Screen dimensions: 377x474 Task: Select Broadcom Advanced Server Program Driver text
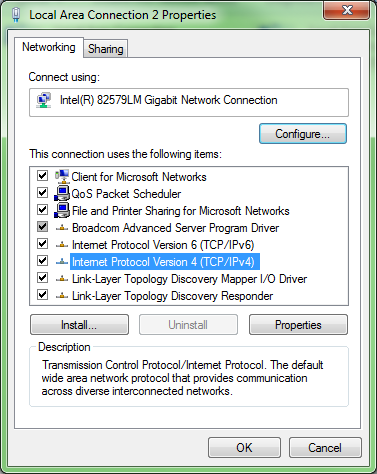click(x=175, y=228)
